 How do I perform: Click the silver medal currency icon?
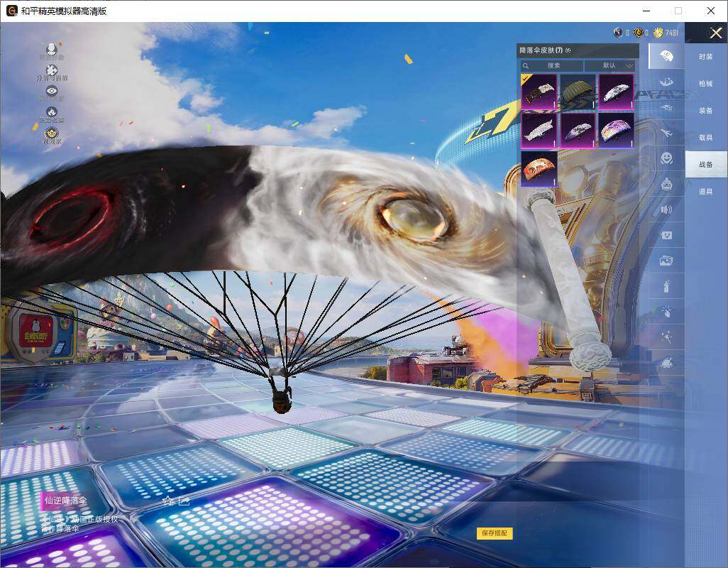point(618,33)
